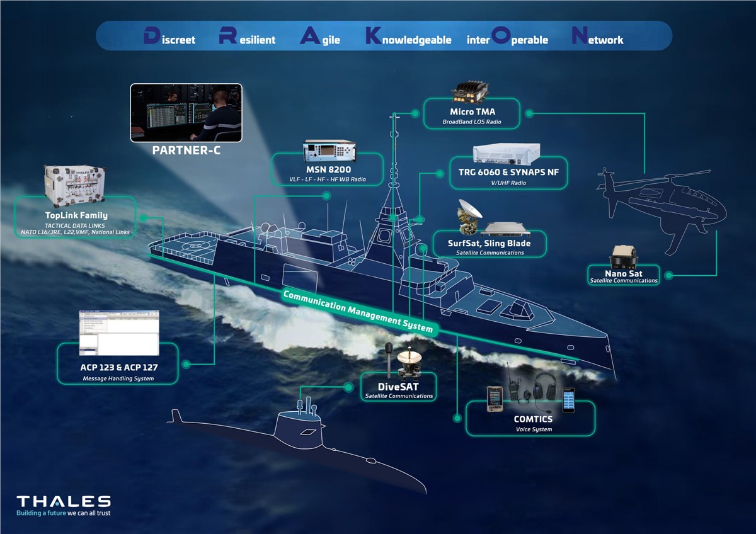Click the MSN 8200 title
This screenshot has height=534, width=756.
pyautogui.click(x=328, y=169)
